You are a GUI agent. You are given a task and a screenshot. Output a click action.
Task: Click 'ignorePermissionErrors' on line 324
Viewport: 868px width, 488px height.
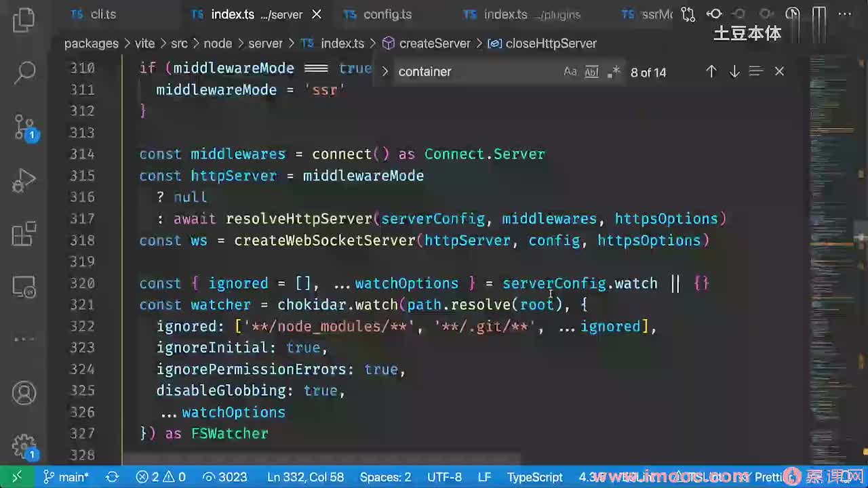click(x=252, y=369)
